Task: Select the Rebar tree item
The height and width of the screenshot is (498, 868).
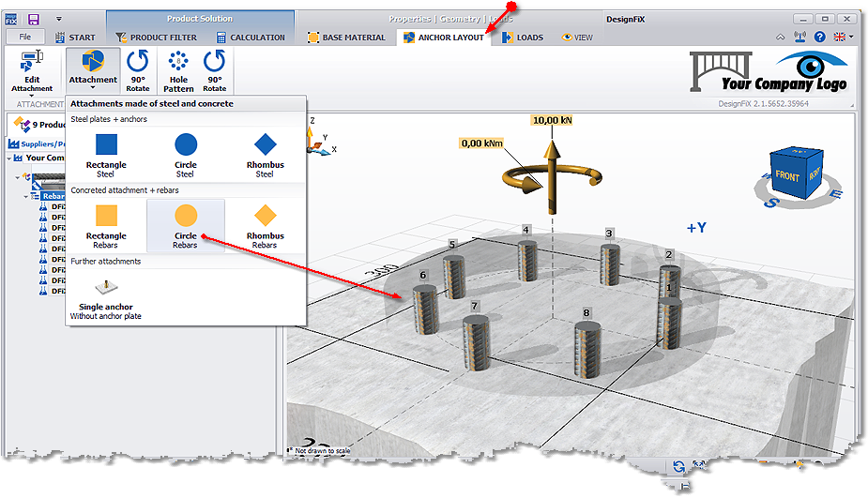Action: (53, 196)
